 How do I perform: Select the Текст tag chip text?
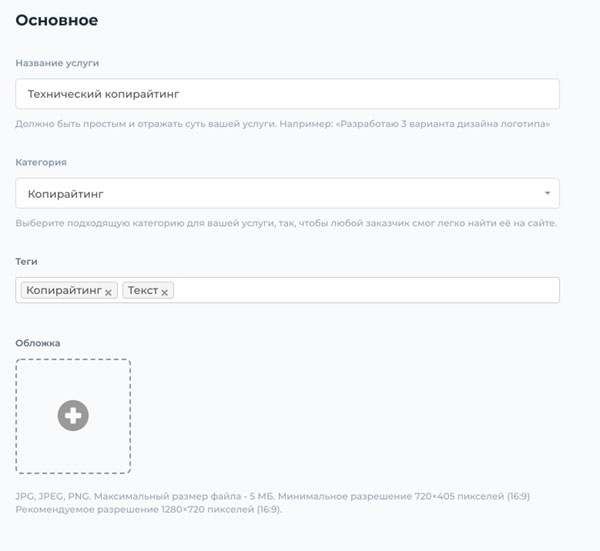click(x=143, y=290)
